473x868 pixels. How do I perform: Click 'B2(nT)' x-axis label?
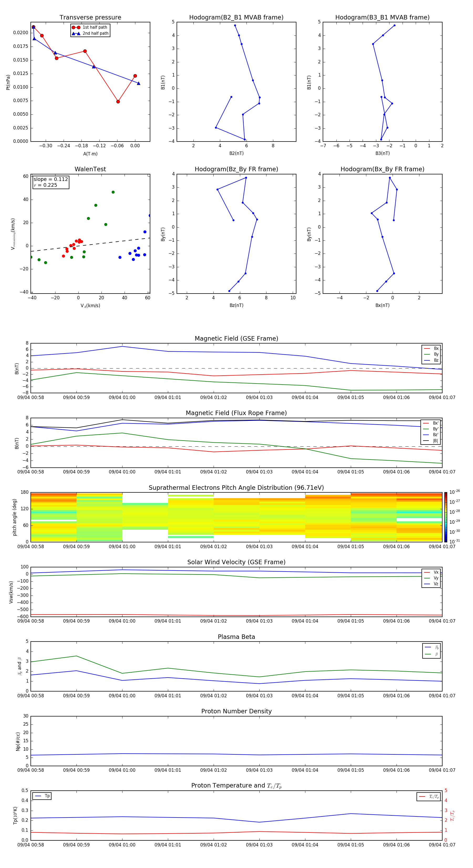click(236, 153)
